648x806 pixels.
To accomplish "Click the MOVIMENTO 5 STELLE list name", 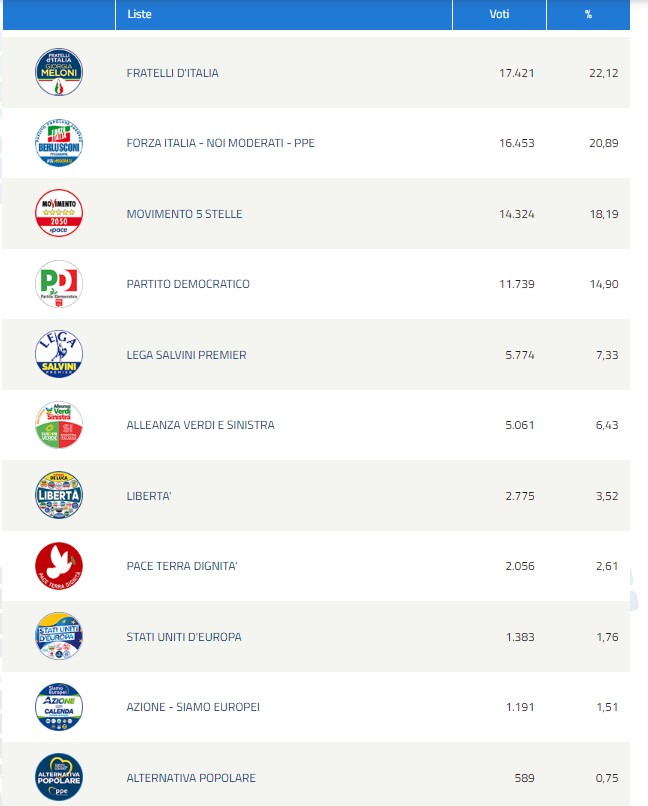I will pos(184,214).
